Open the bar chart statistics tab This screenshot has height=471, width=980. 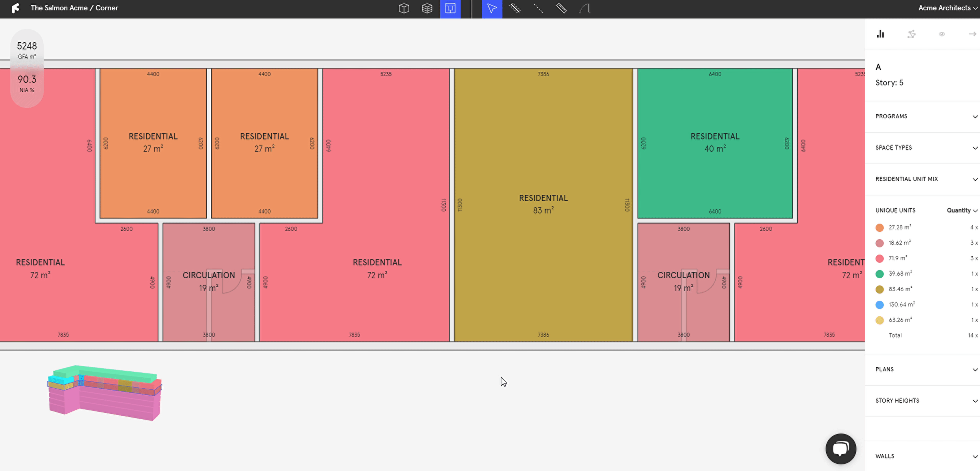click(880, 34)
